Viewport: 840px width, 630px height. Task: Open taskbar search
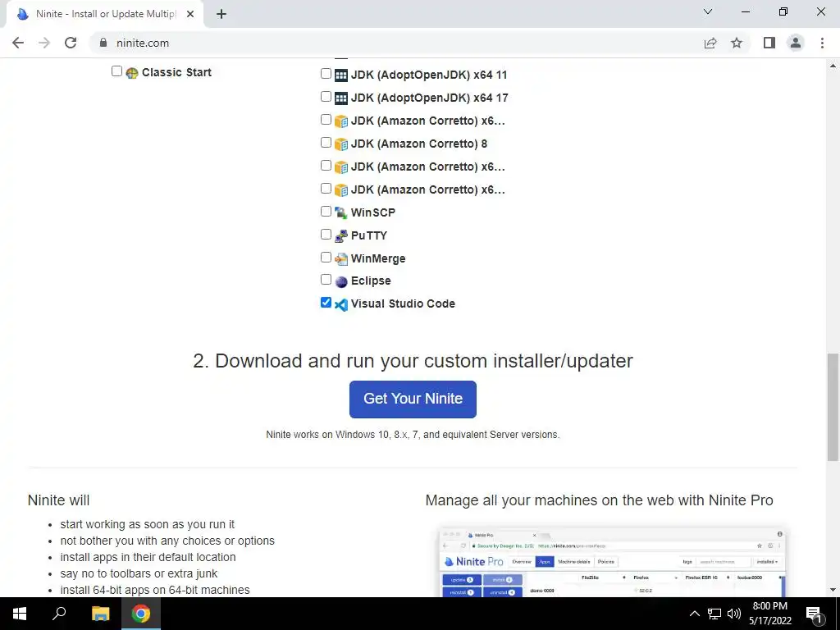pos(59,614)
